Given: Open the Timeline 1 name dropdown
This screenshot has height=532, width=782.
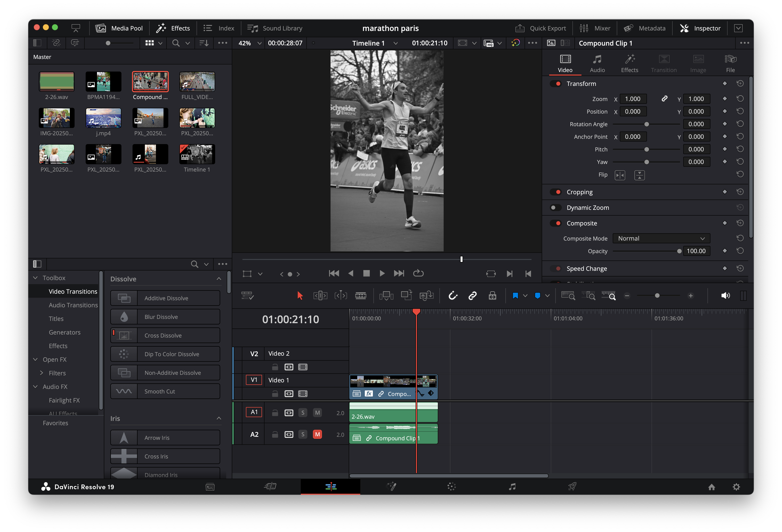Looking at the screenshot, I should tap(395, 43).
